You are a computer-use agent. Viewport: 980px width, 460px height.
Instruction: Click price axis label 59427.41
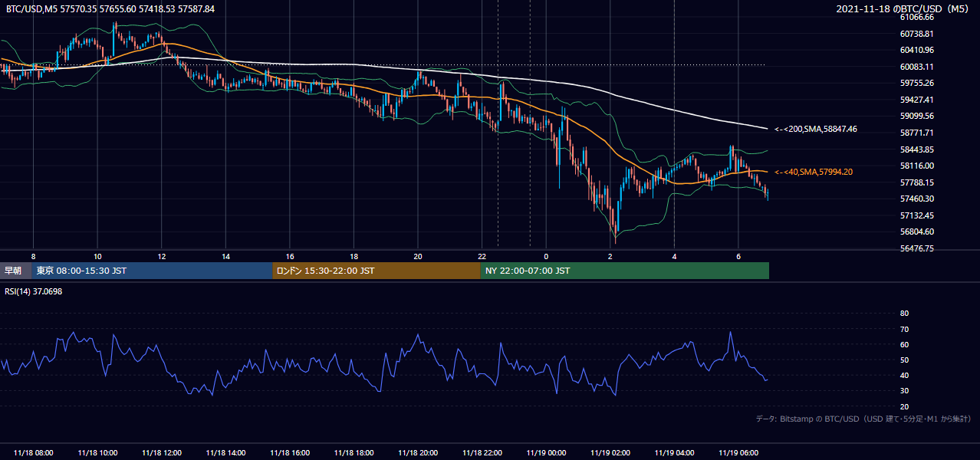(916, 100)
